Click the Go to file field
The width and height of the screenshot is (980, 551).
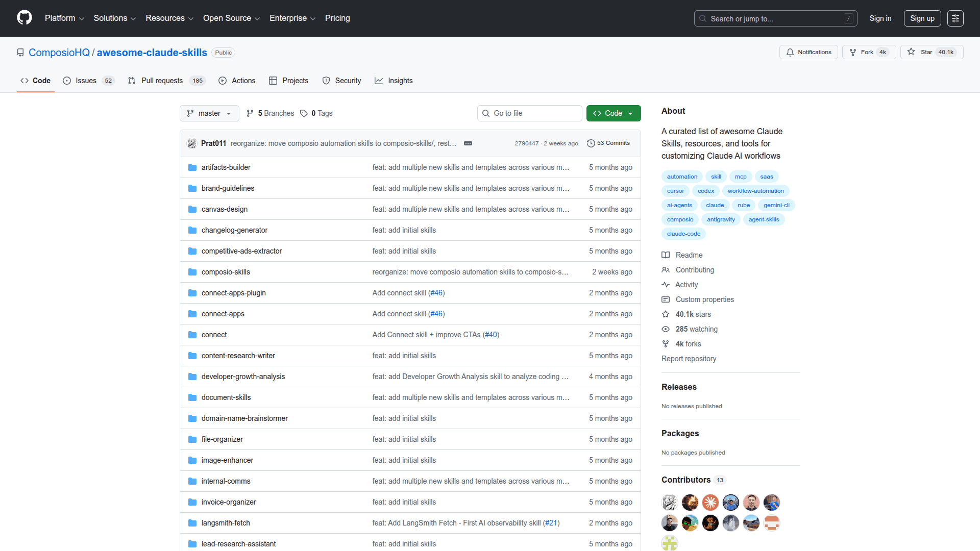[529, 113]
